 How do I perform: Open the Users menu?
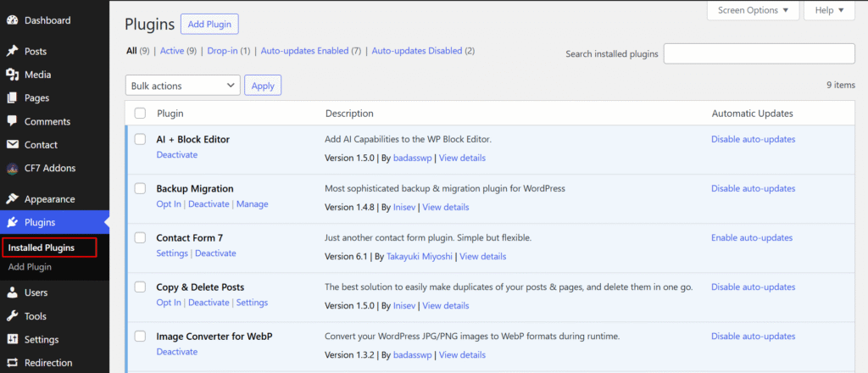coord(36,292)
